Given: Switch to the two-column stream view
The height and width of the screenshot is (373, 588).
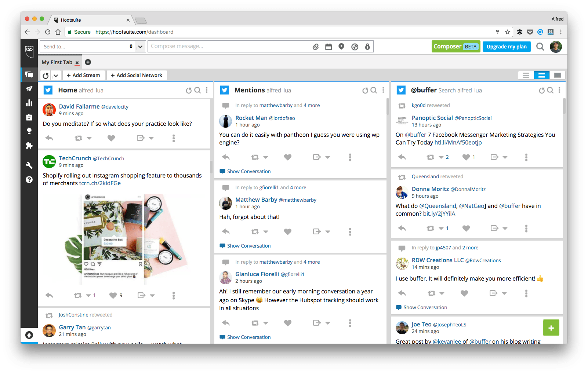Looking at the screenshot, I should click(541, 75).
